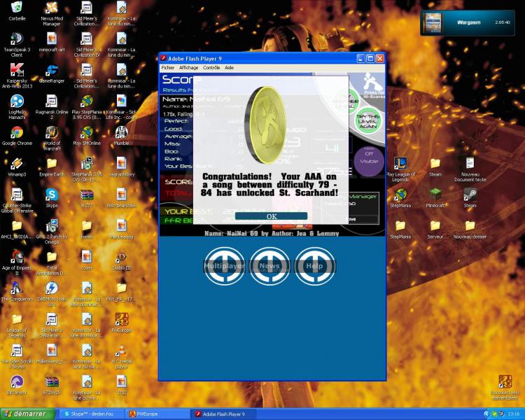525x420 pixels.
Task: Open the Fichier menu
Action: (x=168, y=68)
